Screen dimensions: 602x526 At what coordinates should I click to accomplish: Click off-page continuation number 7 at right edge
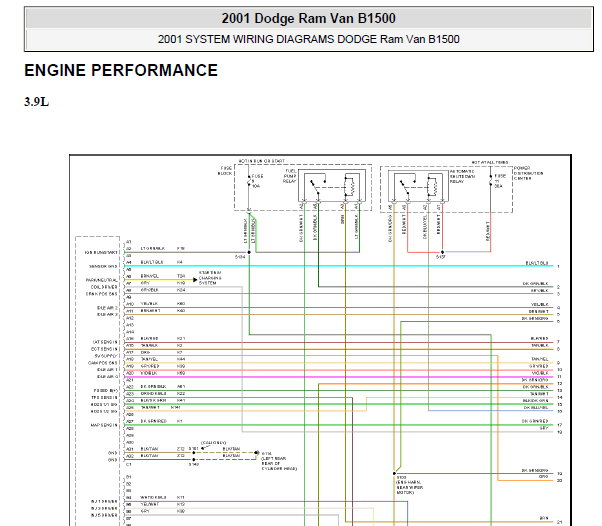click(559, 342)
